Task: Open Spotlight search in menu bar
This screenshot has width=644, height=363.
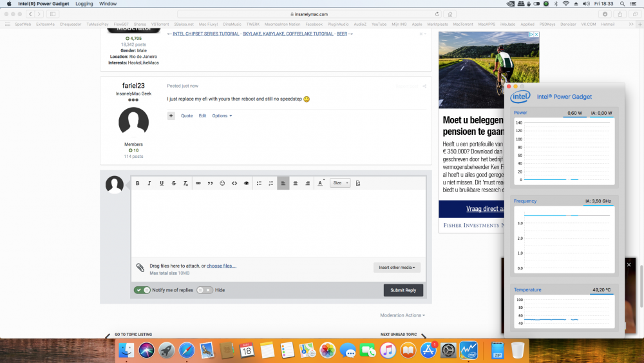Action: point(622,4)
